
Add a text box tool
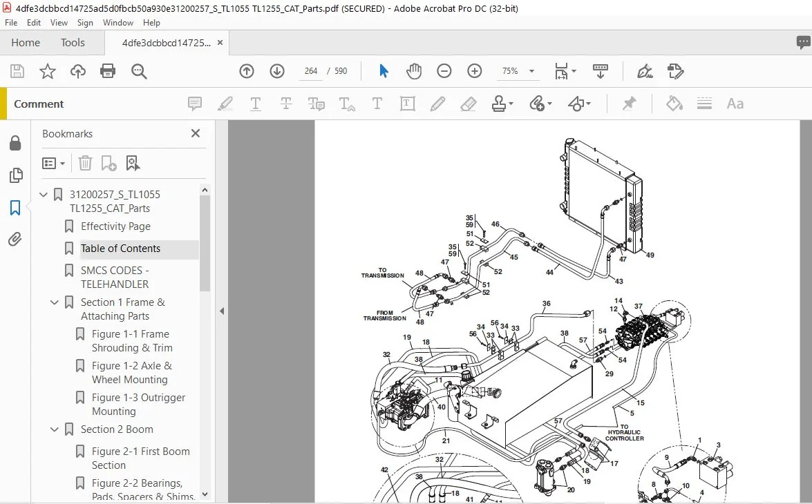coord(408,104)
